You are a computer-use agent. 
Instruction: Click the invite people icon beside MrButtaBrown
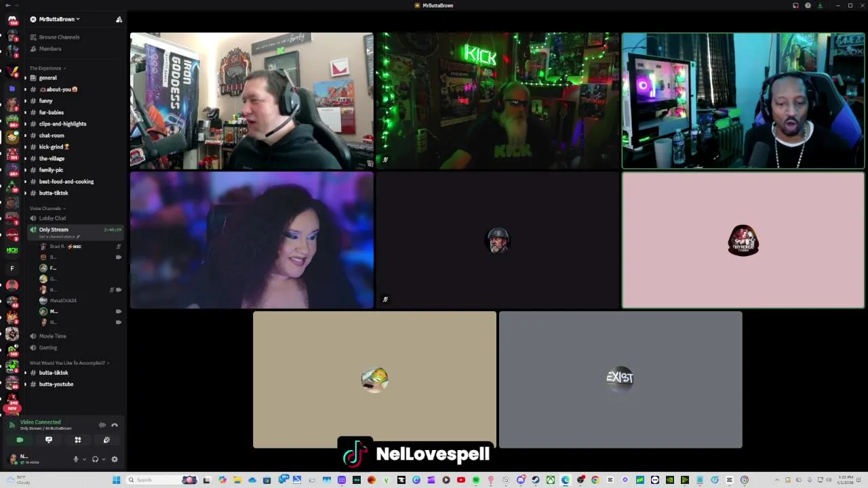click(119, 20)
